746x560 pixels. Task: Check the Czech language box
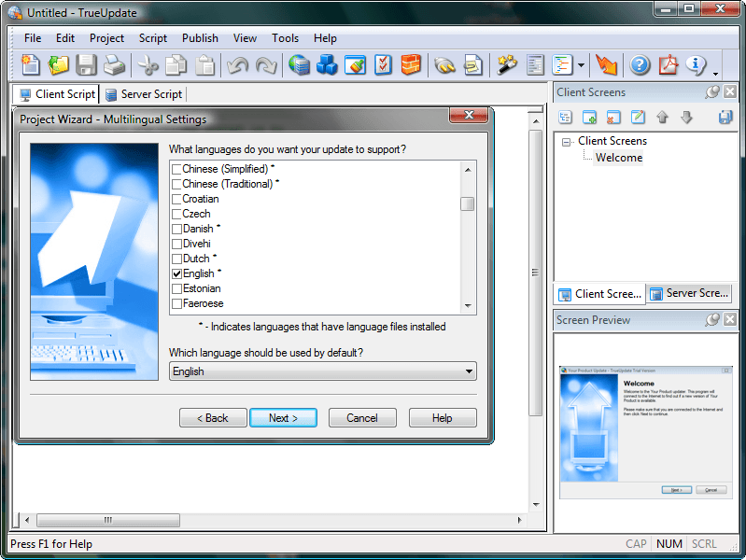coord(176,214)
